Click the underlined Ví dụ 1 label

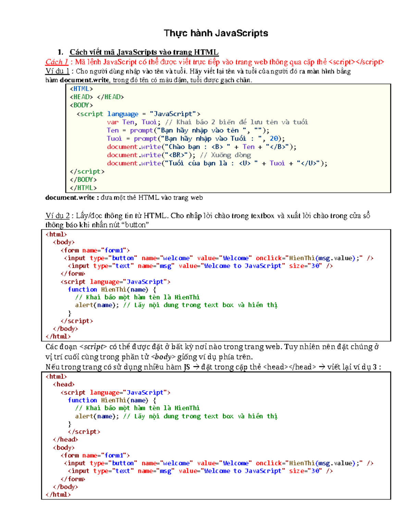click(58, 71)
